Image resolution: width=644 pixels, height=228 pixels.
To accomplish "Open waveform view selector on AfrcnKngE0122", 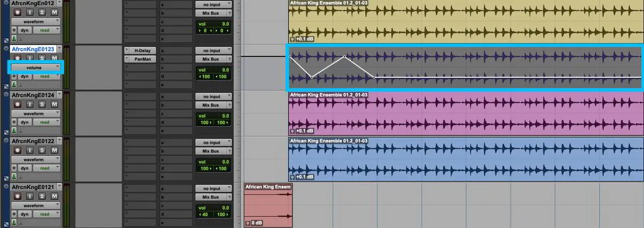I will pyautogui.click(x=36, y=159).
